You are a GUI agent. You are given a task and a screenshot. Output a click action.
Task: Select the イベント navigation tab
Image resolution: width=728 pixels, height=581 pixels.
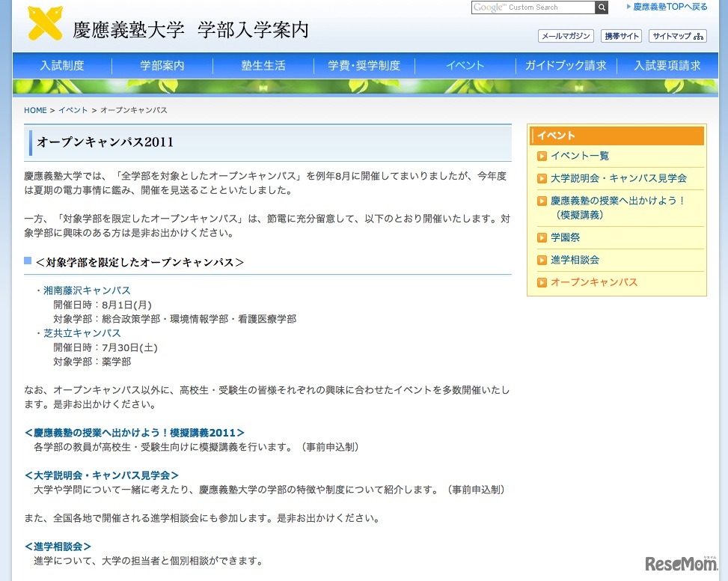464,65
